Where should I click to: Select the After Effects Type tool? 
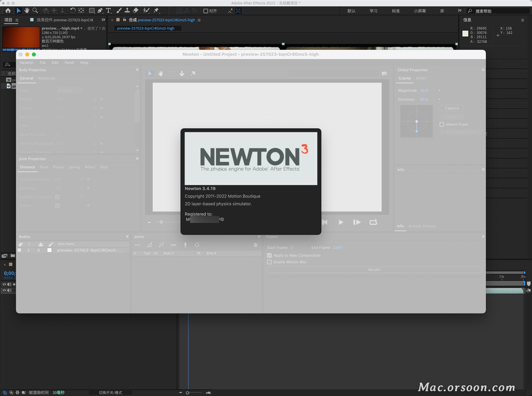coord(108,11)
